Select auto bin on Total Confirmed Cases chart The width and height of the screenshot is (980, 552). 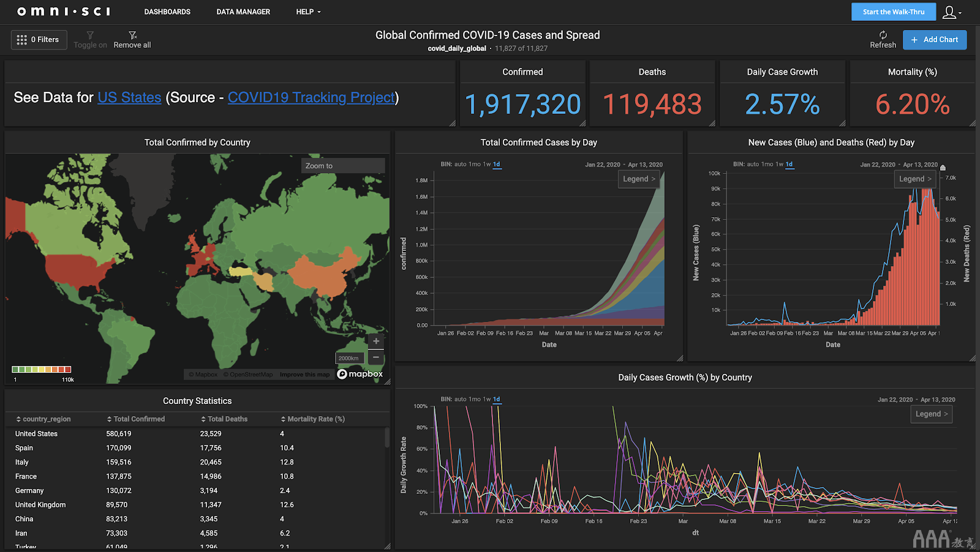[x=460, y=164]
